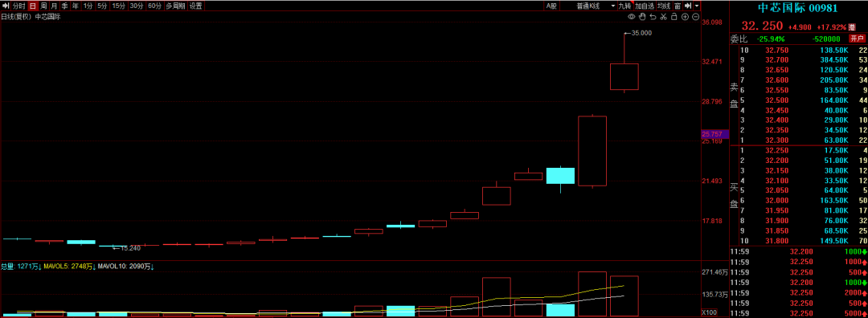This screenshot has height=318, width=868.
Task: Zoom out with the minus circle icon
Action: point(695,17)
